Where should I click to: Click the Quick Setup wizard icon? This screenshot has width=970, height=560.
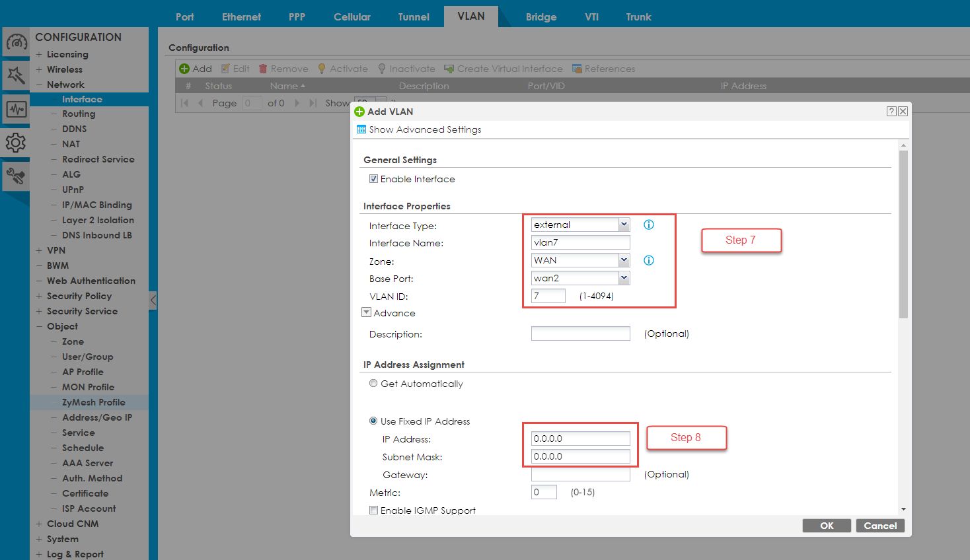click(16, 75)
